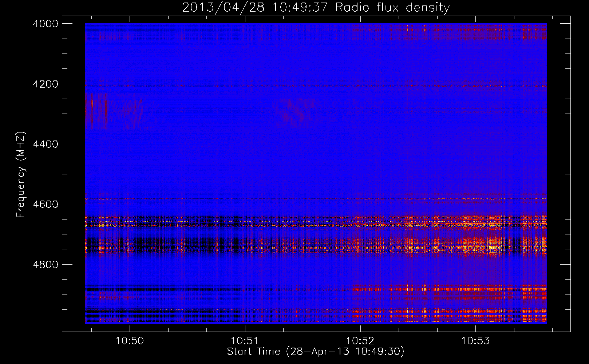The image size is (589, 364).
Task: Click the 10:50 time tick label
Action: pos(130,341)
